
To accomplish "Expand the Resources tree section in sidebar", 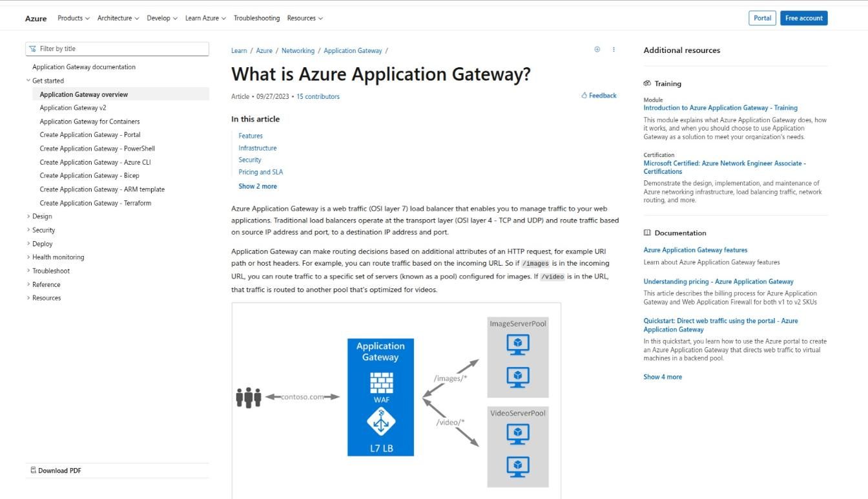I will (x=43, y=298).
